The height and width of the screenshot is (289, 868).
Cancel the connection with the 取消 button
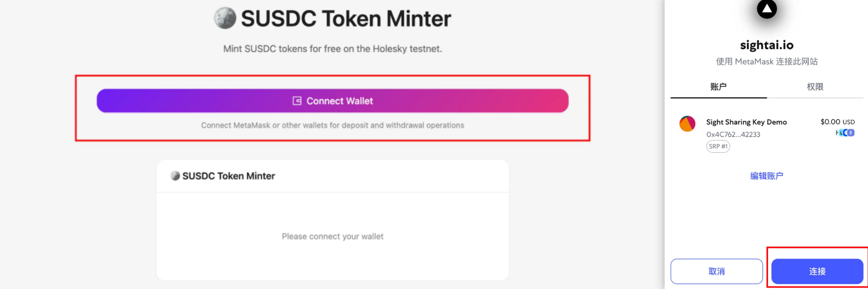716,271
